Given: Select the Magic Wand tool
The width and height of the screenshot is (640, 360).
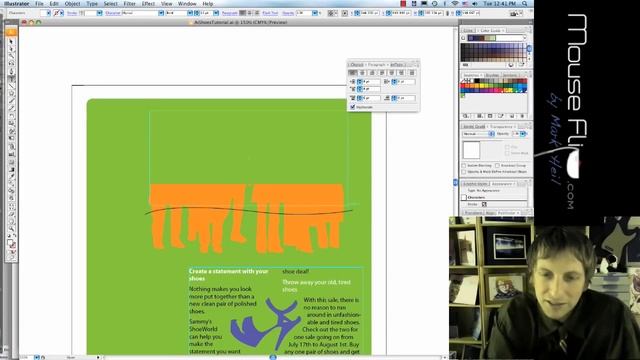Looking at the screenshot, I should (11, 56).
